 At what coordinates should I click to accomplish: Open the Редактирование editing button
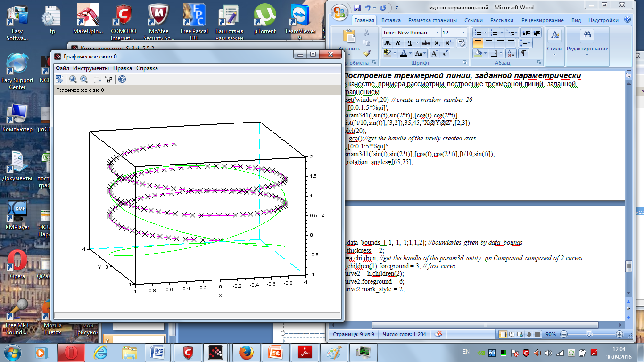587,43
